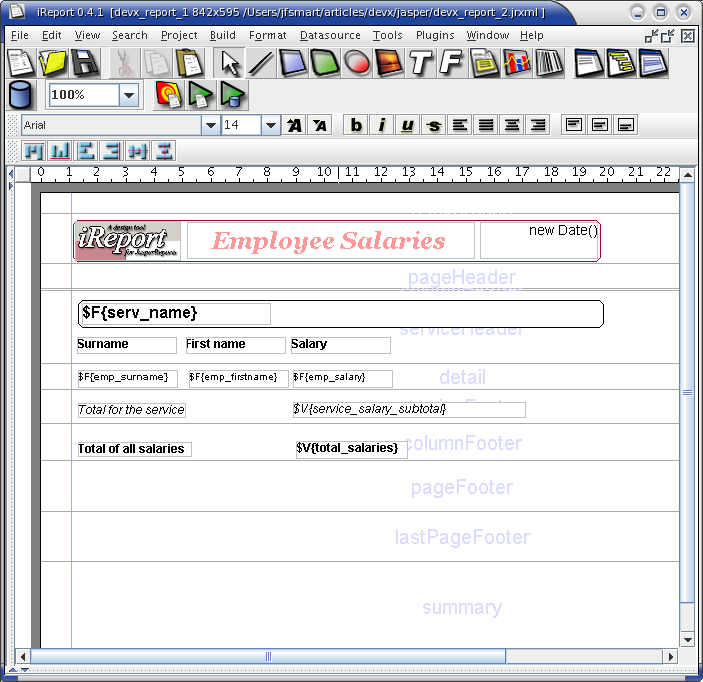703x682 pixels.
Task: Click the rightmost blue window icon in the toolbar
Action: (x=653, y=63)
